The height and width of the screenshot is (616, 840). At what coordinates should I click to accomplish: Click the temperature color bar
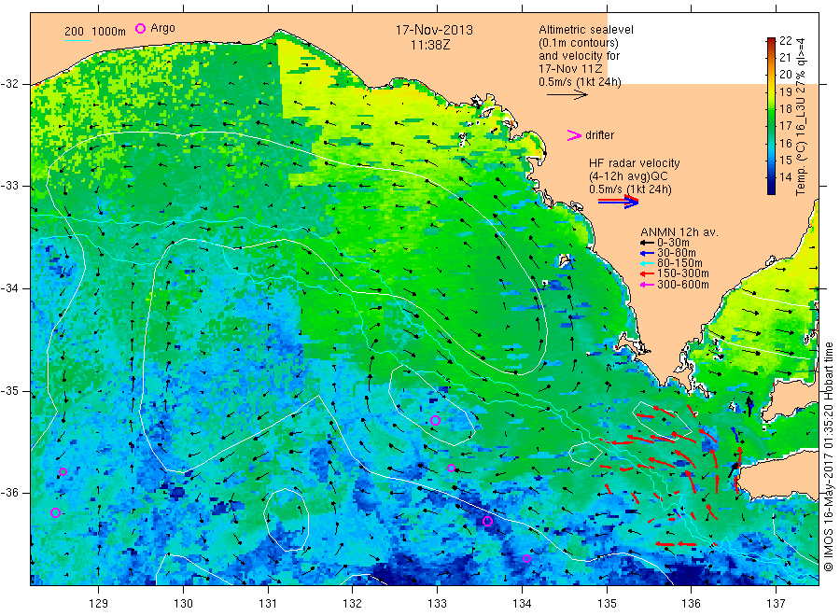(771, 116)
